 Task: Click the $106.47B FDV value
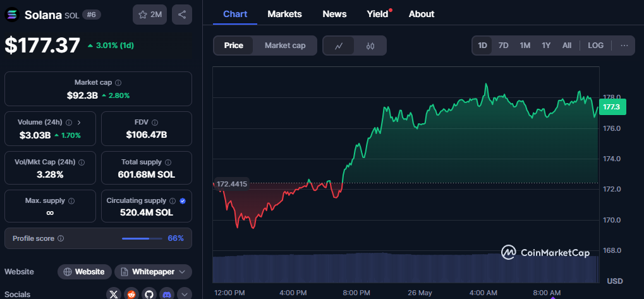click(x=146, y=134)
